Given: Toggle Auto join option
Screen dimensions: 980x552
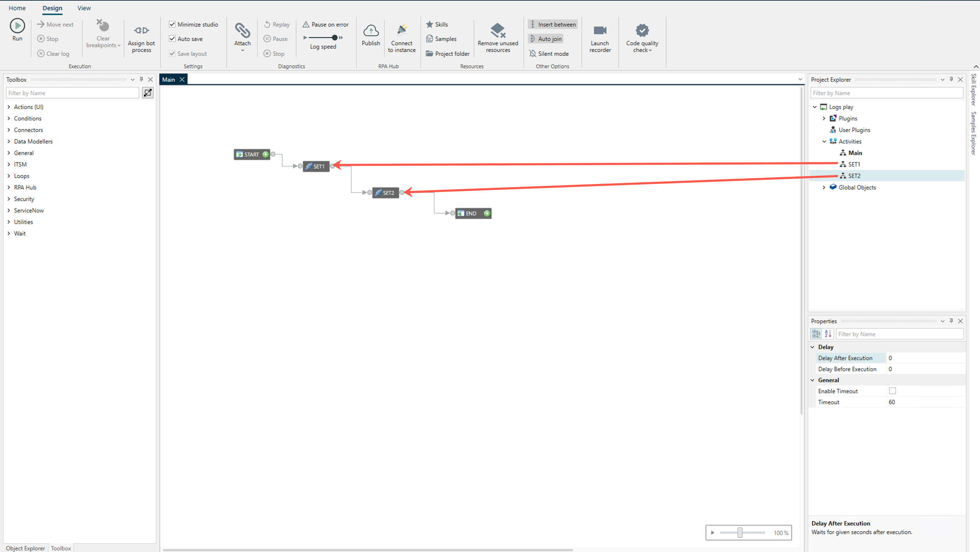Looking at the screenshot, I should (545, 39).
